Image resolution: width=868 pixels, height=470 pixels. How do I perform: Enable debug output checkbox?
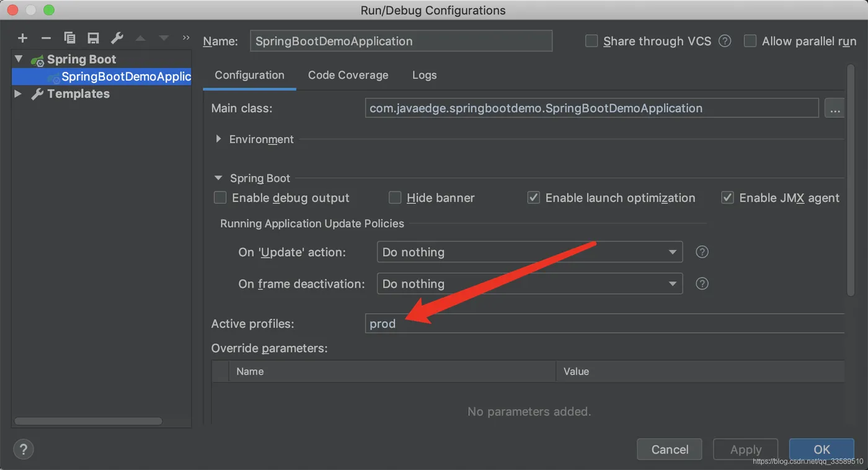220,198
